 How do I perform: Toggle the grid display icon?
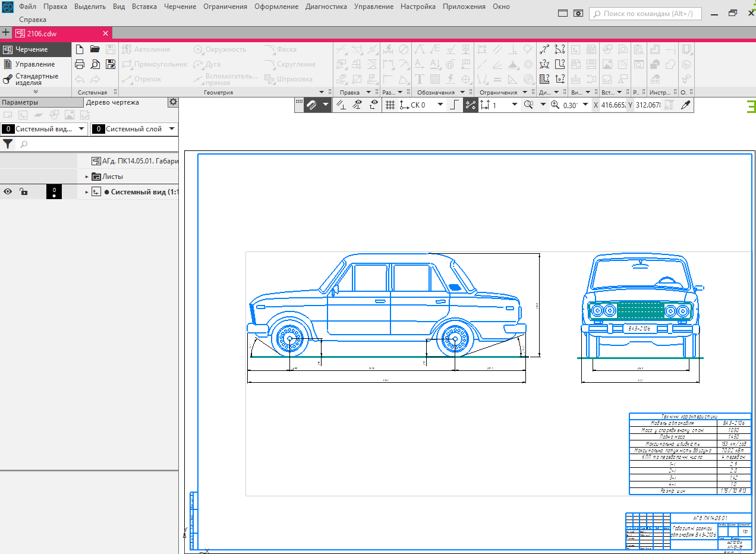pos(390,105)
